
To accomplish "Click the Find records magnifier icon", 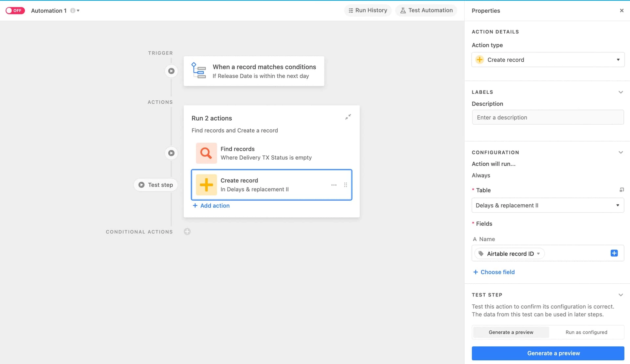I will (x=206, y=153).
